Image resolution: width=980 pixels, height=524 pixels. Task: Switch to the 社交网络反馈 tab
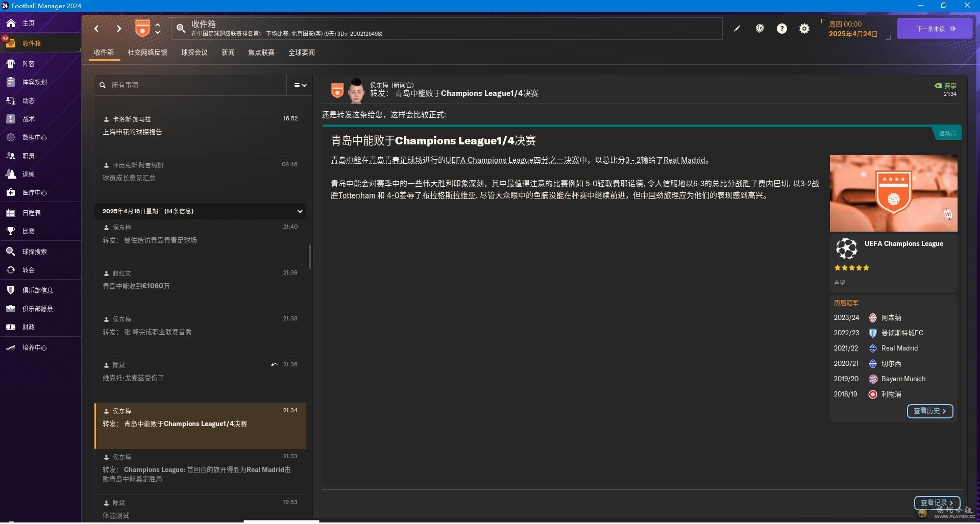(148, 53)
